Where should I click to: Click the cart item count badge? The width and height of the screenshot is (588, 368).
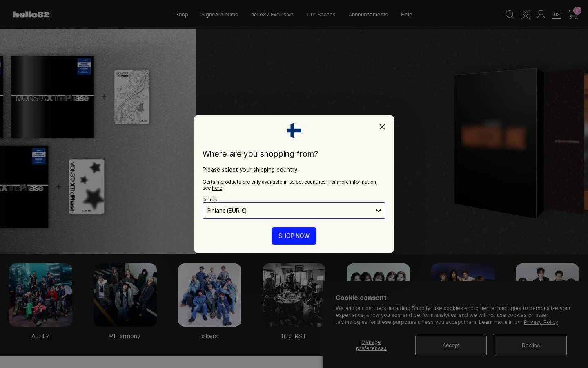tap(577, 11)
